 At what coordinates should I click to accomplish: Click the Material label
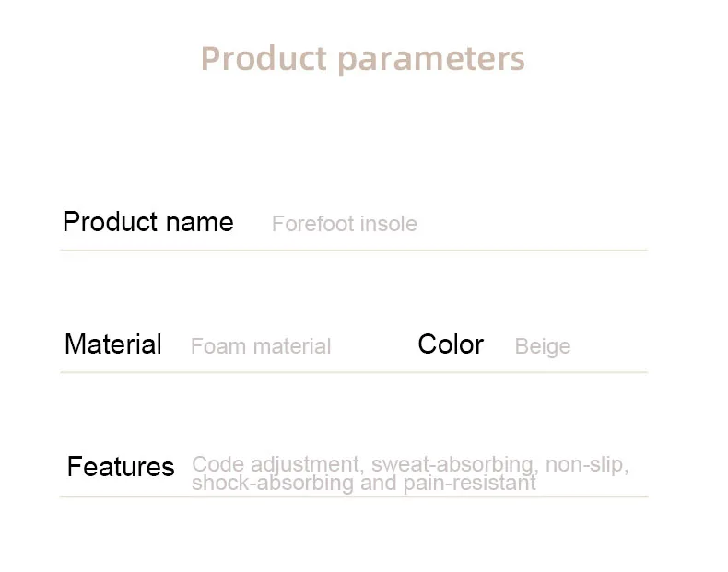[x=113, y=344]
